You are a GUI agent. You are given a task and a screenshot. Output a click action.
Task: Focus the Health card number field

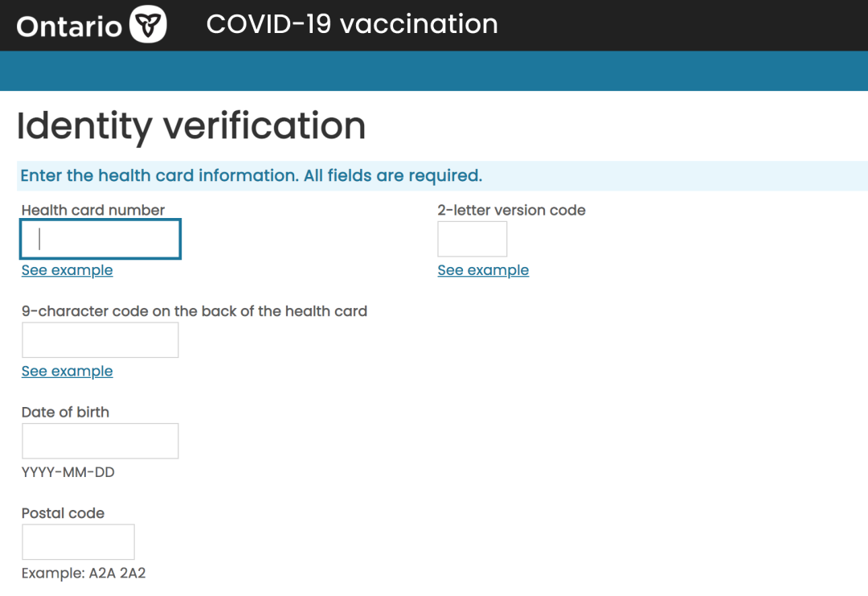tap(100, 239)
